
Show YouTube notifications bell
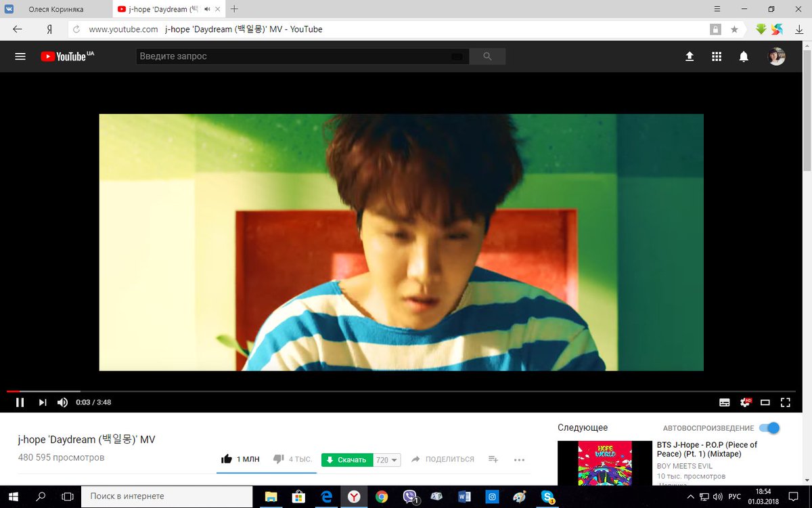pyautogui.click(x=744, y=57)
